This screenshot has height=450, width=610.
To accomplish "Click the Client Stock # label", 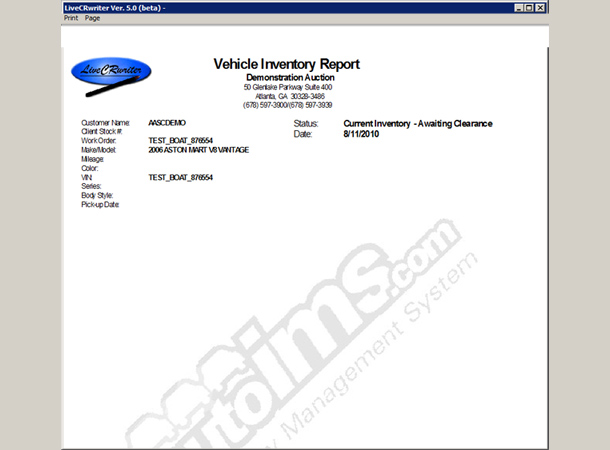I will [x=102, y=131].
